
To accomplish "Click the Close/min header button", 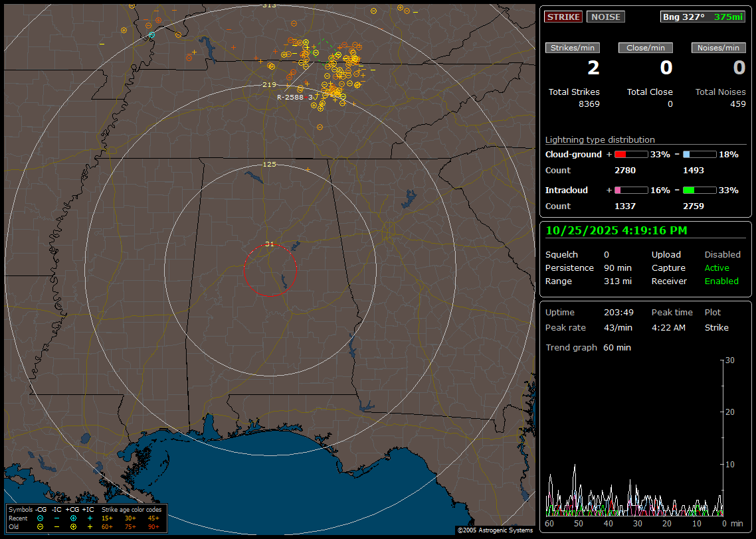I will (x=646, y=48).
